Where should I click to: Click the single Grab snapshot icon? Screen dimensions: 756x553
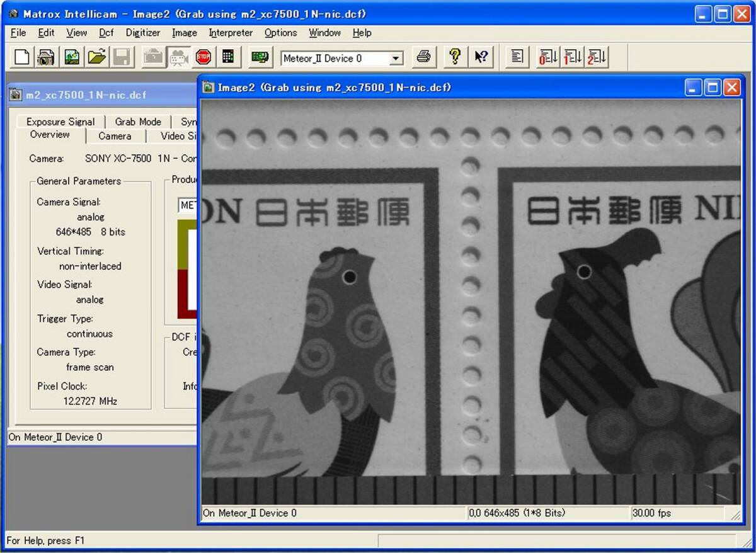click(x=153, y=58)
